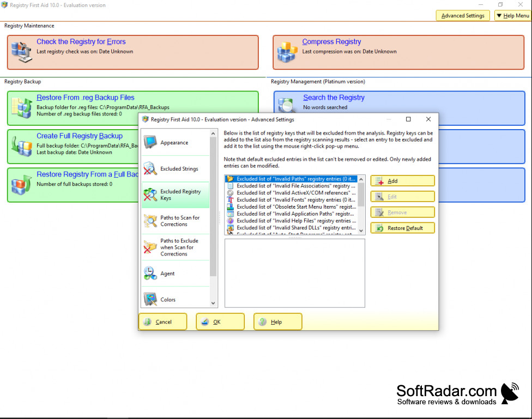Viewport: 532px width, 419px height.
Task: Click the Edit button for excluded keys
Action: 402,197
